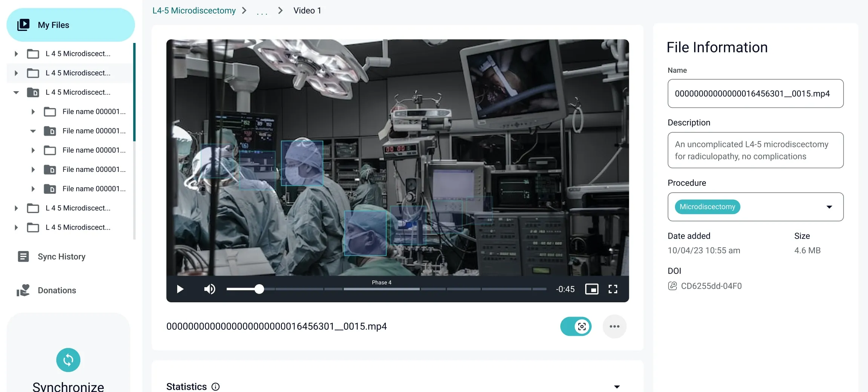Click the Video 1 breadcrumb item

point(307,11)
